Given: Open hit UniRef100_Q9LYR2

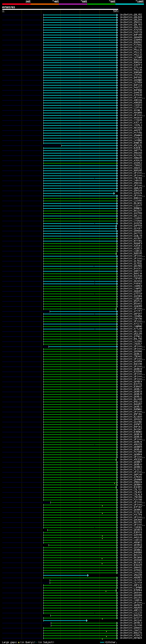Looking at the screenshot, I should [x=131, y=15].
